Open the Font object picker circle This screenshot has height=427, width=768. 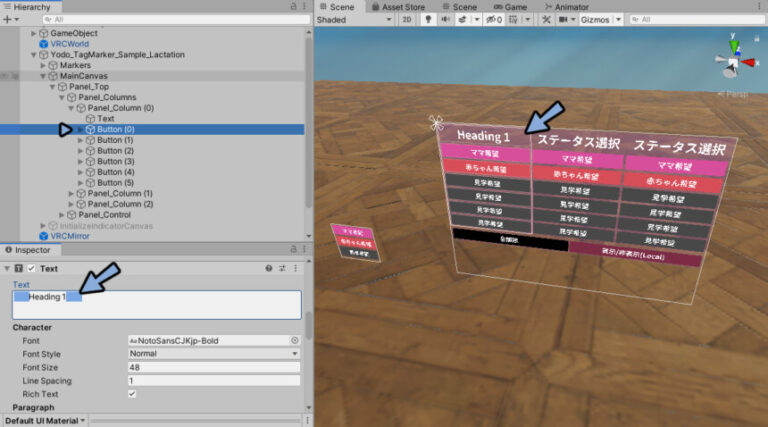click(295, 340)
